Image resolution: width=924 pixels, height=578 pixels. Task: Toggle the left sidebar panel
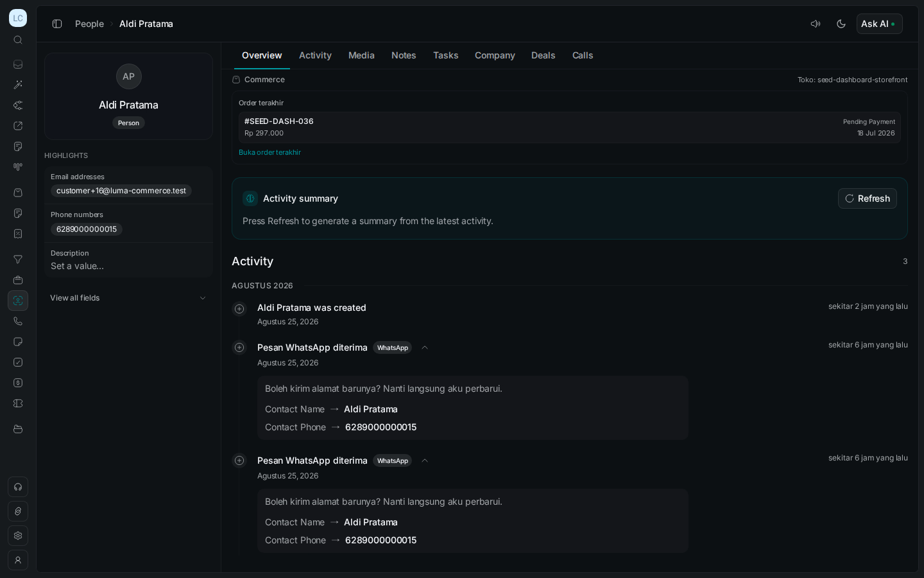[x=57, y=24]
